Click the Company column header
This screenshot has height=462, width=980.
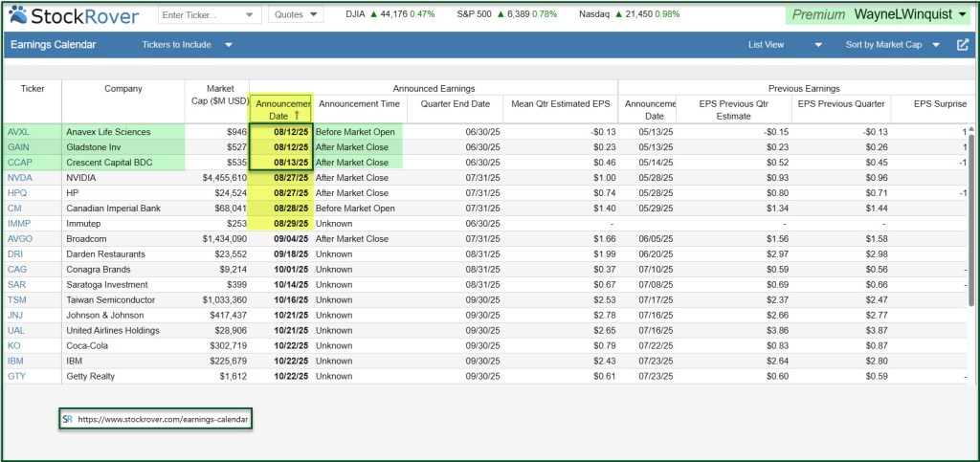click(x=122, y=89)
